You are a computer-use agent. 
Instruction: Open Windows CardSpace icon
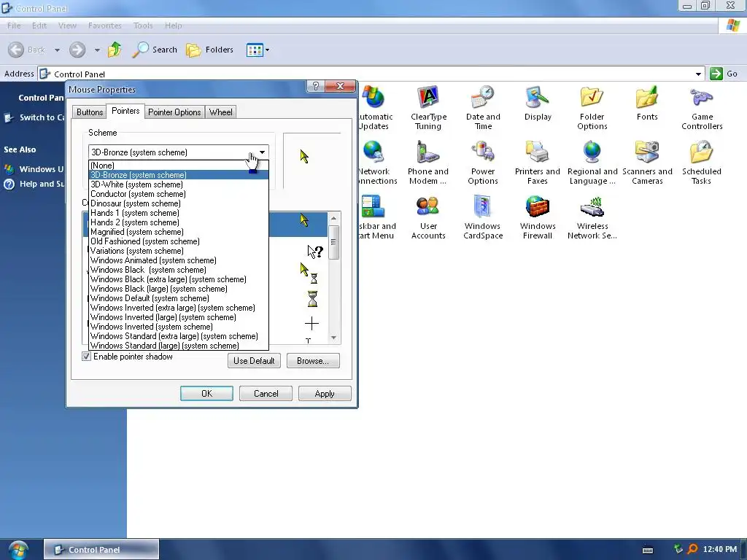[x=483, y=217]
